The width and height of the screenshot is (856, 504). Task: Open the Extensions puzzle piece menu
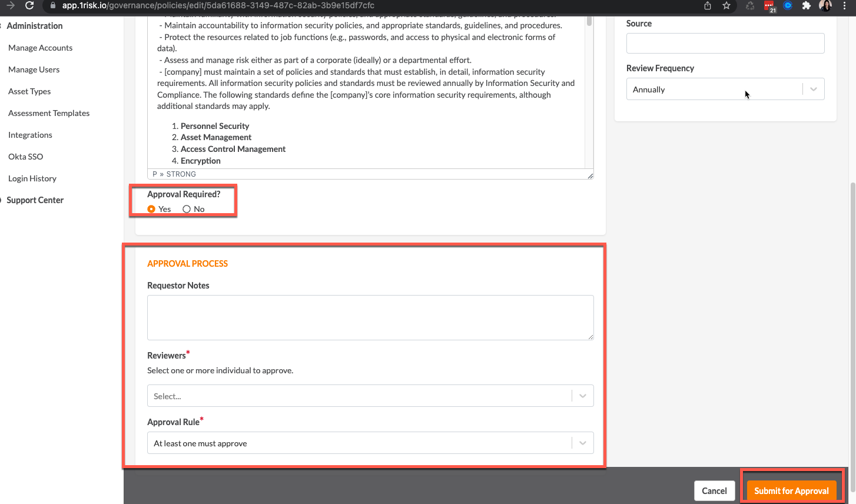[807, 6]
